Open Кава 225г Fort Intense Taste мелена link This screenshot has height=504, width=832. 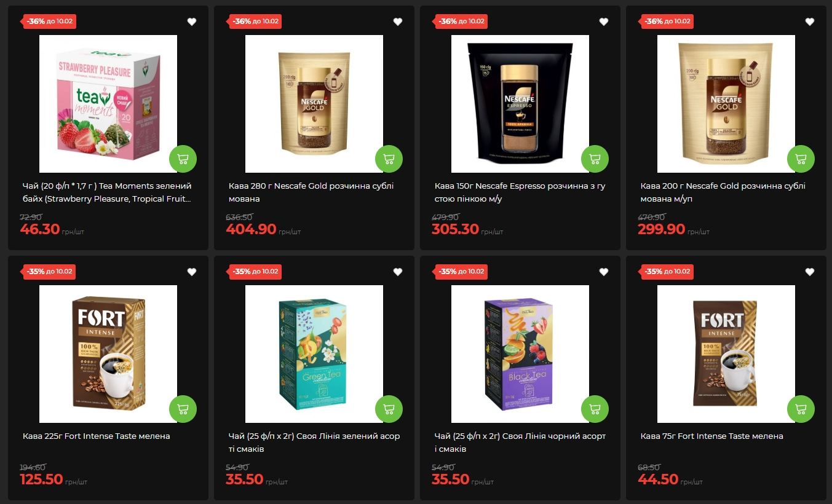point(97,436)
